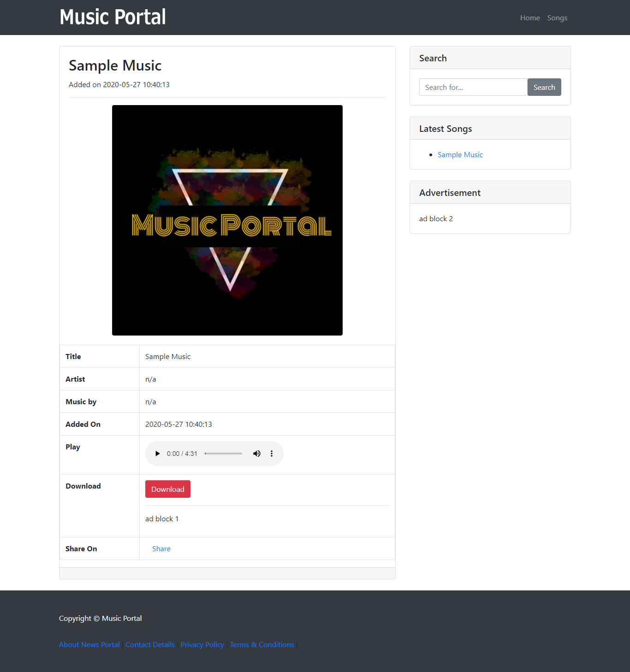Click the Music Portal logo

point(112,17)
